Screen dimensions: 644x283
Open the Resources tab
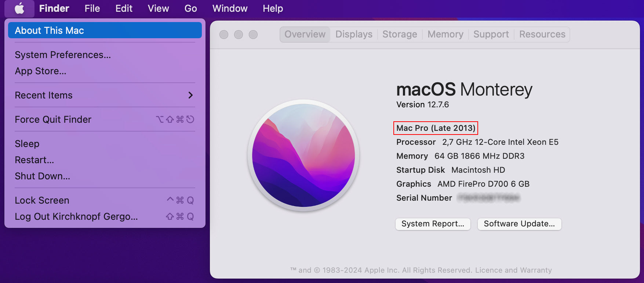542,35
